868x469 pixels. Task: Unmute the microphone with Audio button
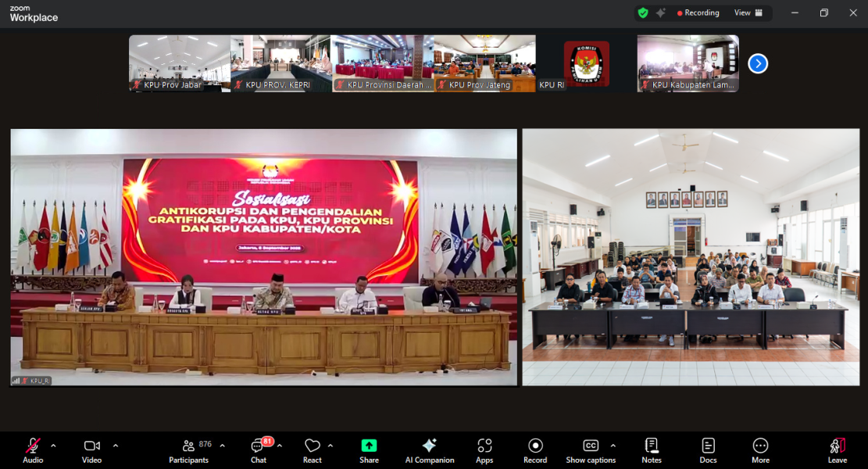click(33, 449)
